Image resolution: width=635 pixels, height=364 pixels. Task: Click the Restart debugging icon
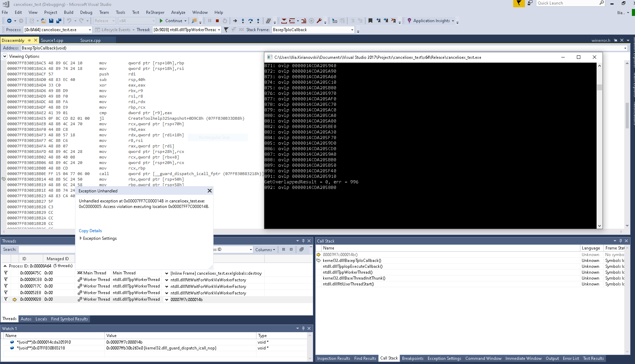225,21
